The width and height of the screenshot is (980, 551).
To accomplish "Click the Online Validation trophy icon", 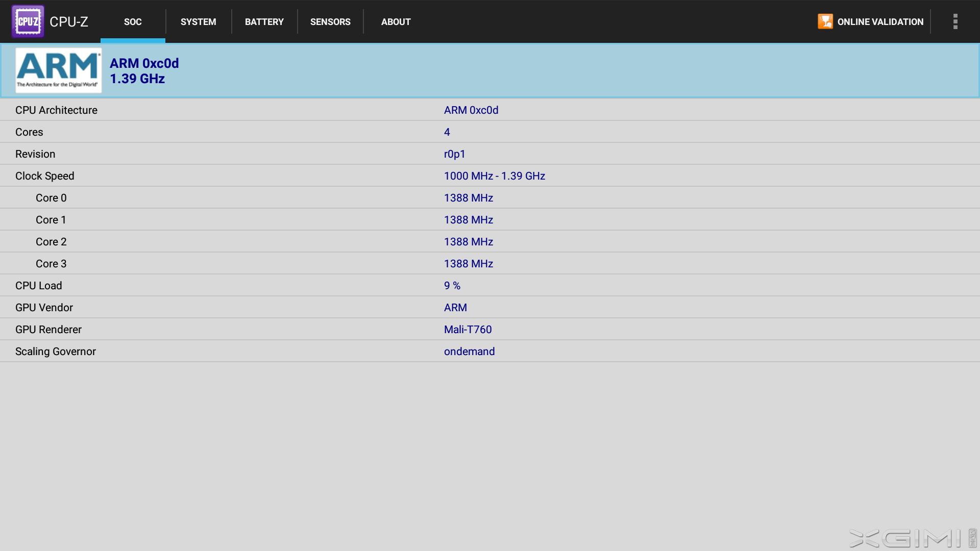I will coord(825,21).
